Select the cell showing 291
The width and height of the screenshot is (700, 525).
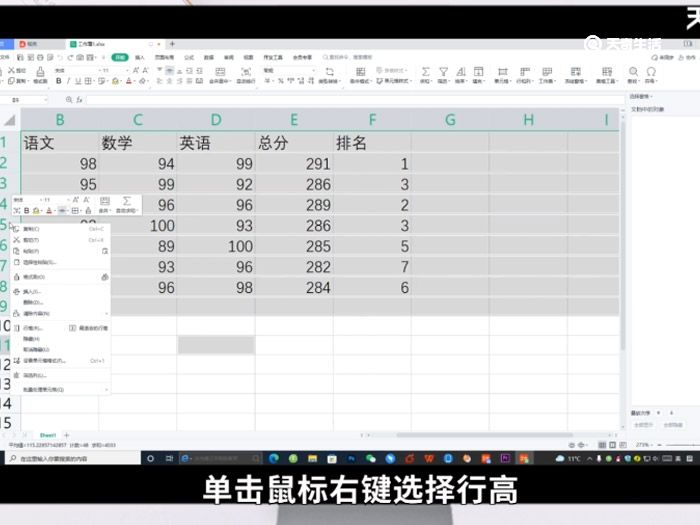tap(294, 164)
